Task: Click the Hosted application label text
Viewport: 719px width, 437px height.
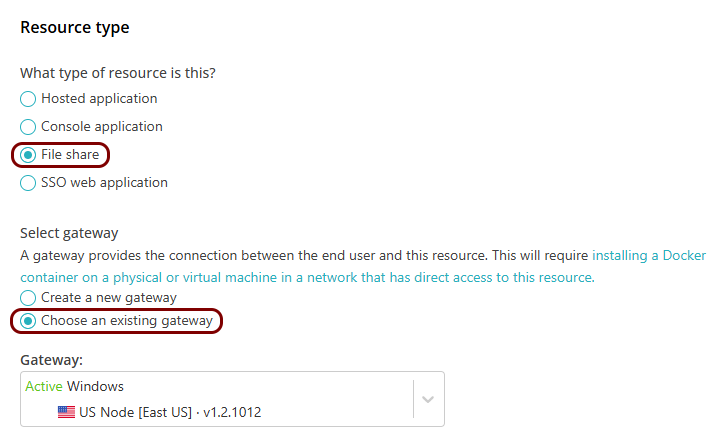Action: coord(99,99)
